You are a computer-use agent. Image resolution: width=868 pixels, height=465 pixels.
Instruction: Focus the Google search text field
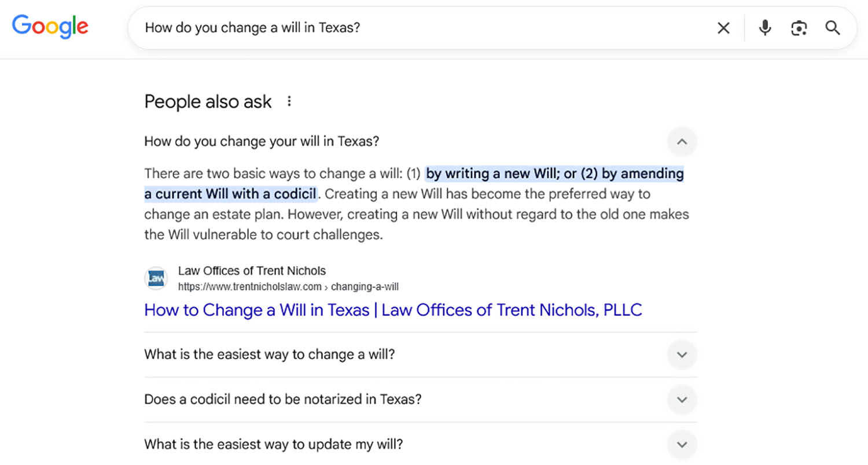(x=405, y=28)
